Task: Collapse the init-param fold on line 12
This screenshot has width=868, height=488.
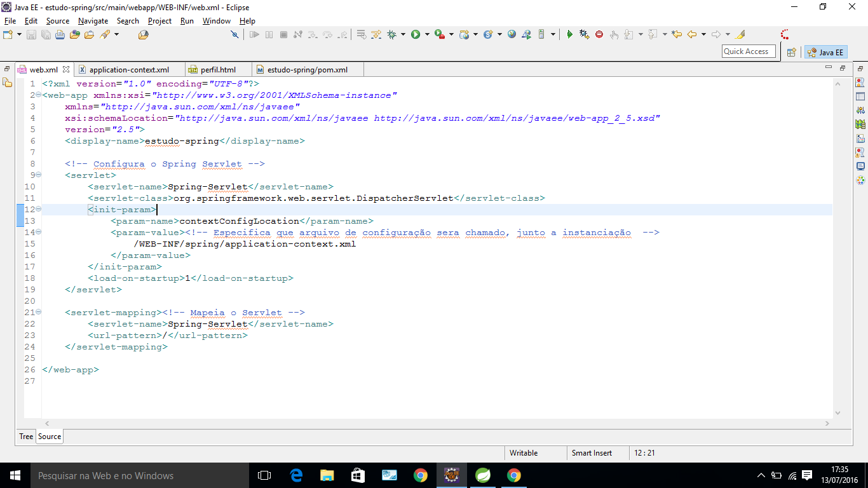Action: click(x=38, y=210)
